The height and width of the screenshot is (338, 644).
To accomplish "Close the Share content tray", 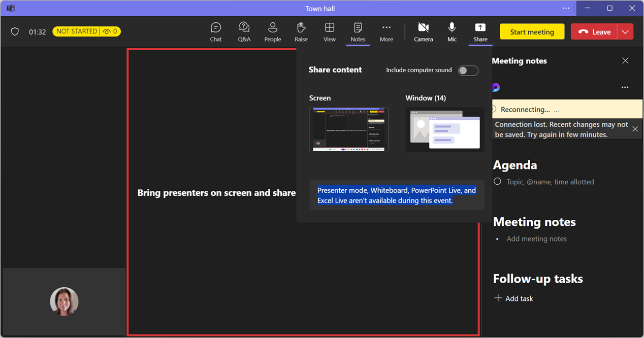I will [x=480, y=32].
